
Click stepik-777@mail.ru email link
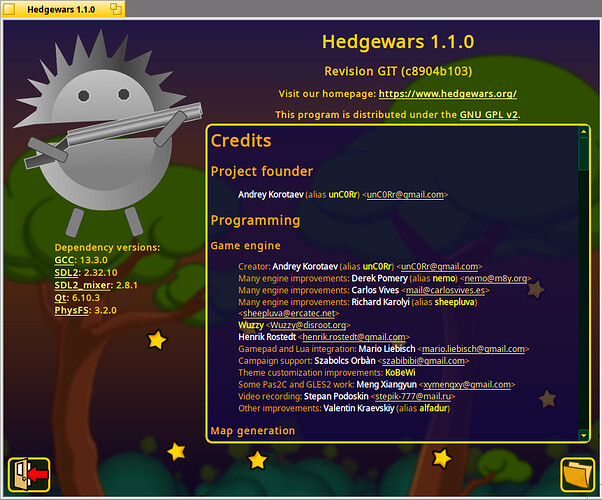pos(413,396)
